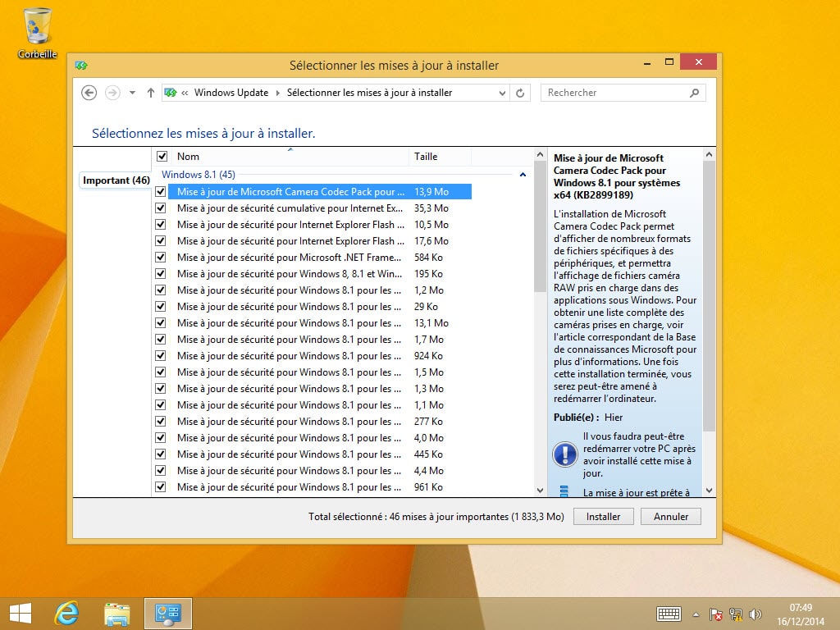Click the details pane scroll down arrow
840x630 pixels.
coord(709,491)
